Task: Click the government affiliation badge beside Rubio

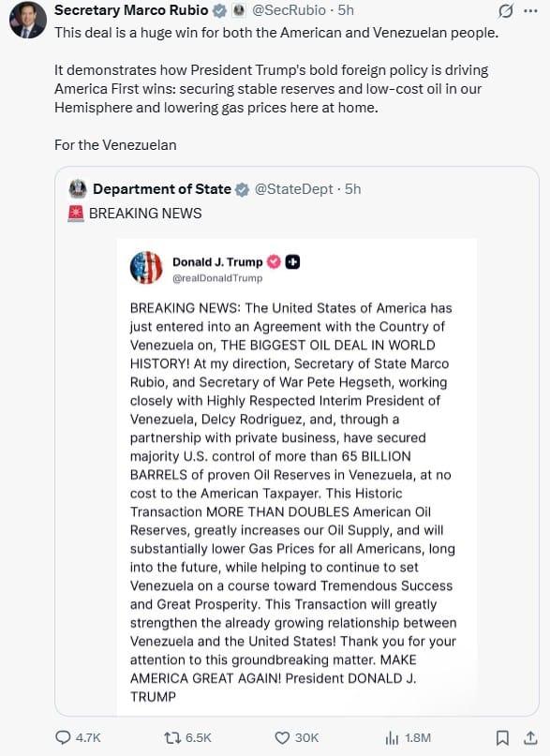Action: point(239,10)
